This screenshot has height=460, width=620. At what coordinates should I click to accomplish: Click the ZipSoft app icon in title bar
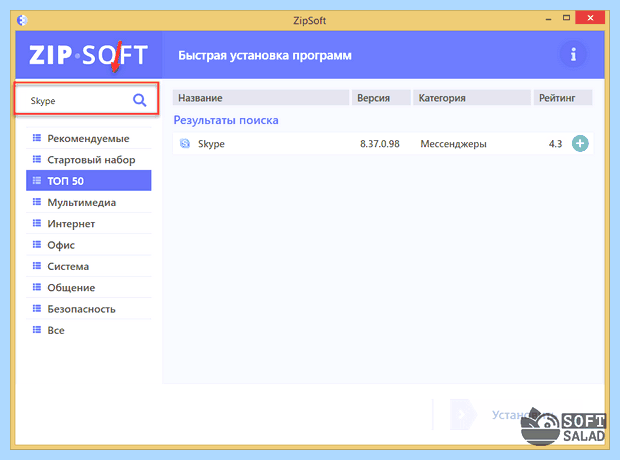pyautogui.click(x=23, y=20)
